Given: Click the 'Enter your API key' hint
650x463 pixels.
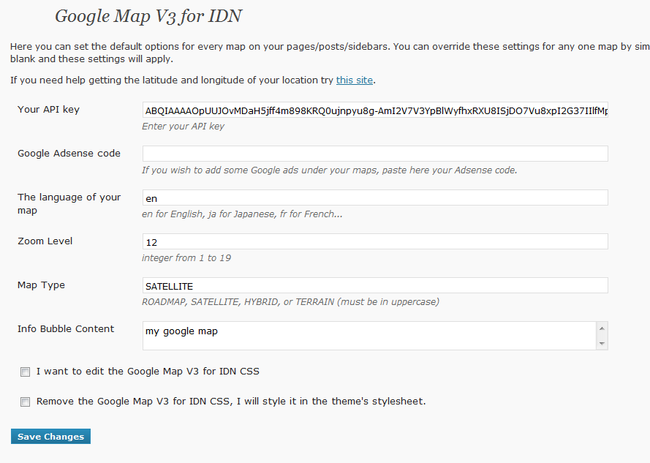Looking at the screenshot, I should [183, 126].
